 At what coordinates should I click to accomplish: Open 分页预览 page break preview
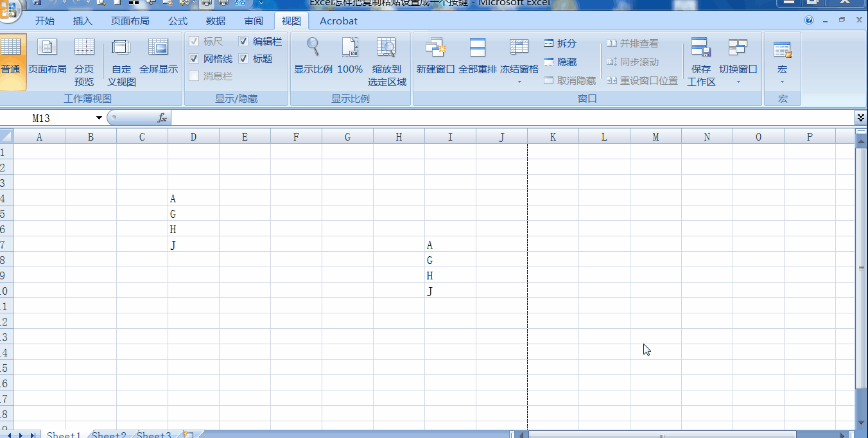[84, 62]
